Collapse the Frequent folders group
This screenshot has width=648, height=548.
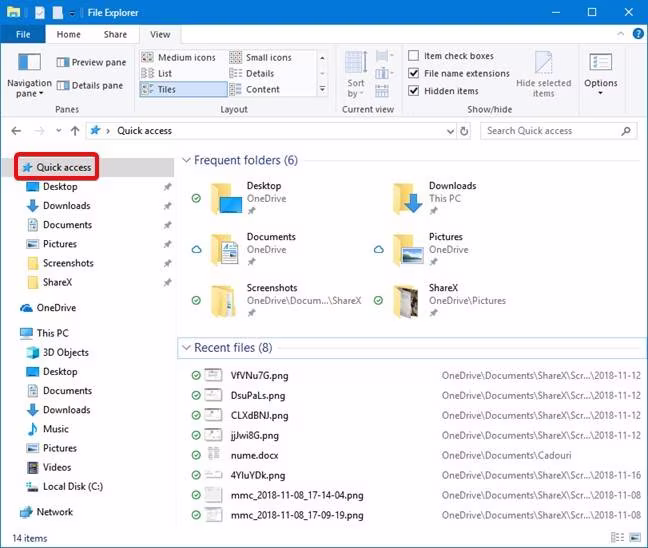186,160
